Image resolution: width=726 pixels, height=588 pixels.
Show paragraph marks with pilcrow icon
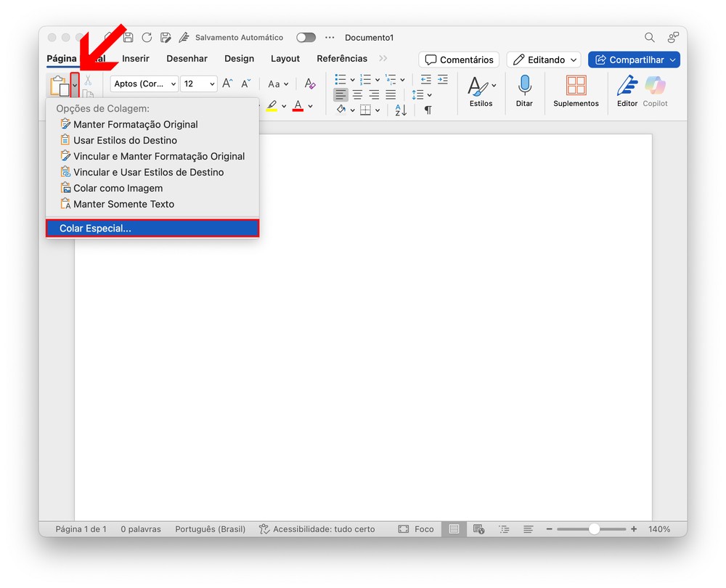coord(428,110)
